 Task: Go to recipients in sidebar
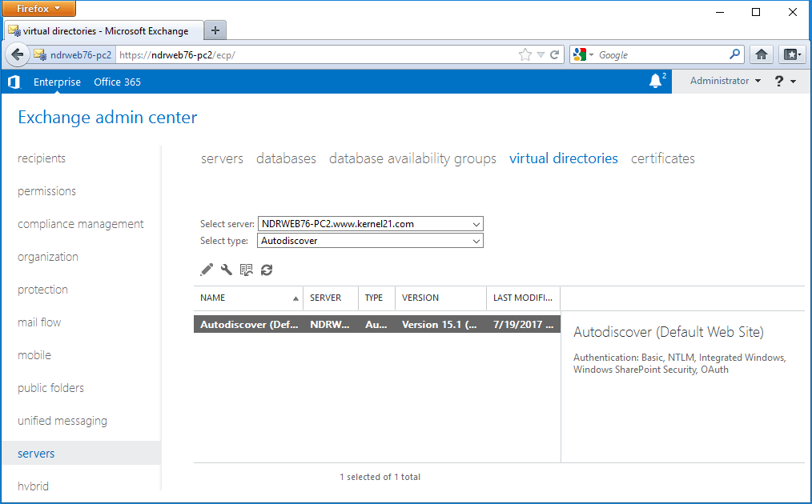42,158
